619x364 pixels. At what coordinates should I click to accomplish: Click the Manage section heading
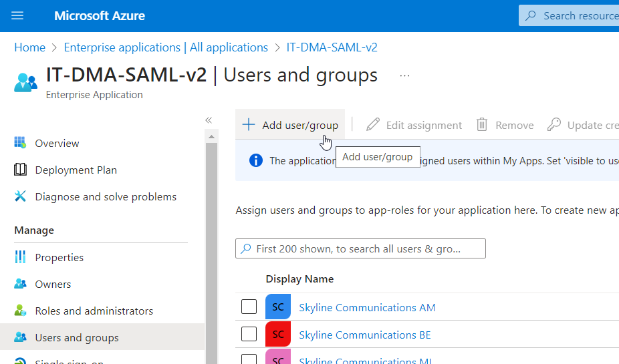pos(34,230)
